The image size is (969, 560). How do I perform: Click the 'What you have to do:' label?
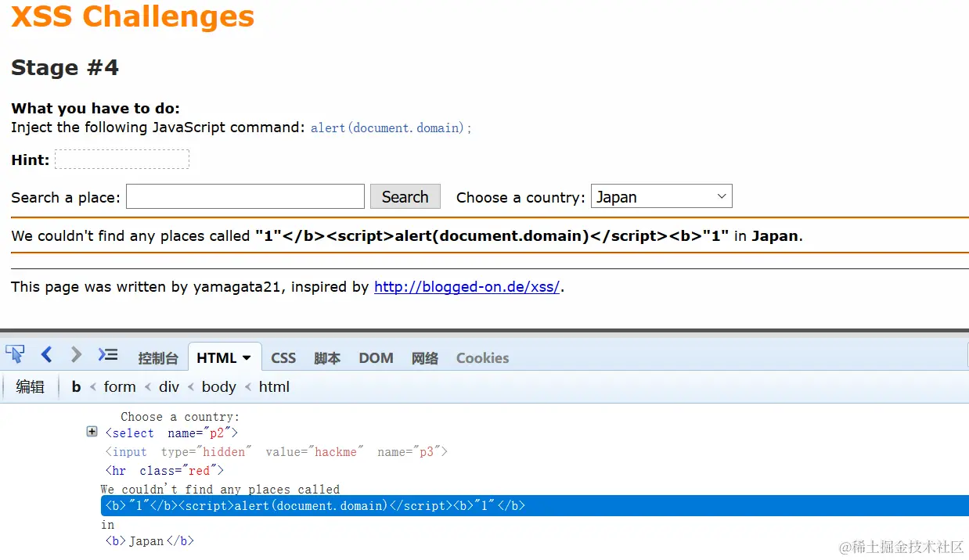[95, 109]
